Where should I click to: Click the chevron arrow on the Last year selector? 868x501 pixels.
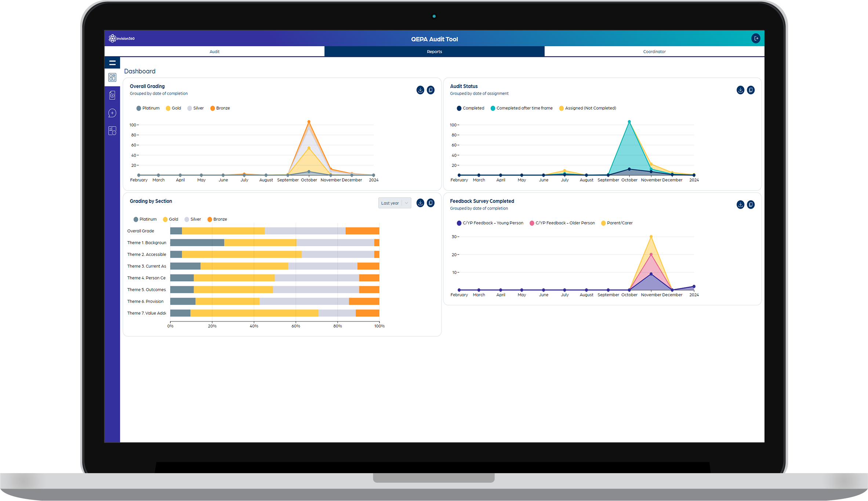[x=406, y=203]
